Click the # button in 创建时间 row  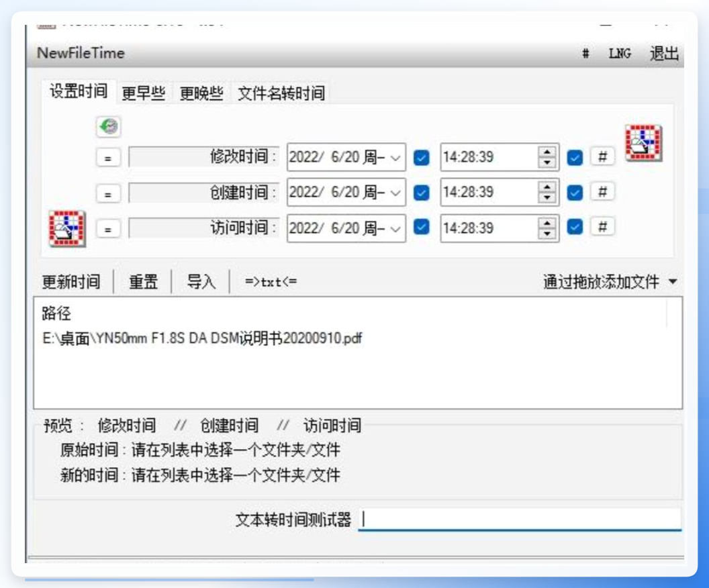[602, 192]
